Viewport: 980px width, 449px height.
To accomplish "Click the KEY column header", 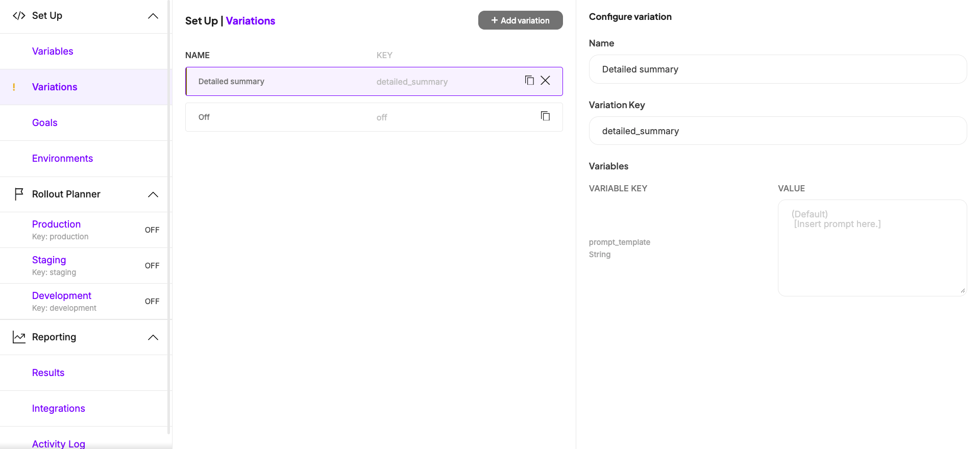I will [384, 55].
